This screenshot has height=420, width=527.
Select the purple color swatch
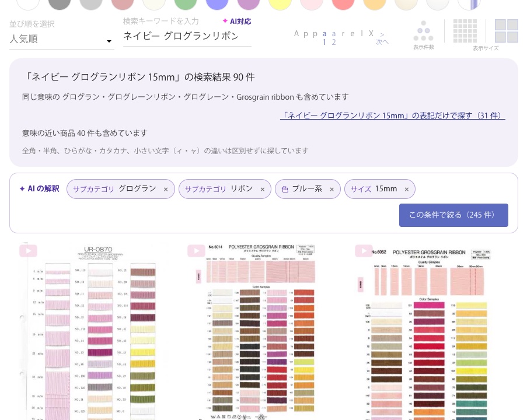[249, 4]
